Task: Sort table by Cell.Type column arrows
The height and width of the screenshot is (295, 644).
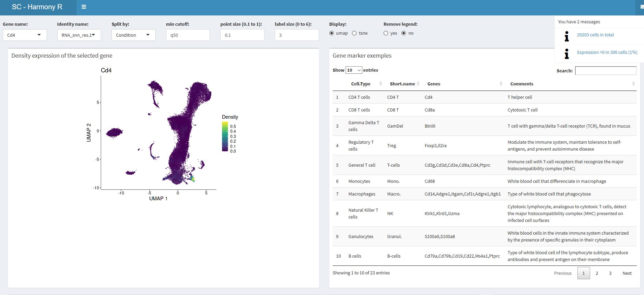Action: tap(380, 84)
